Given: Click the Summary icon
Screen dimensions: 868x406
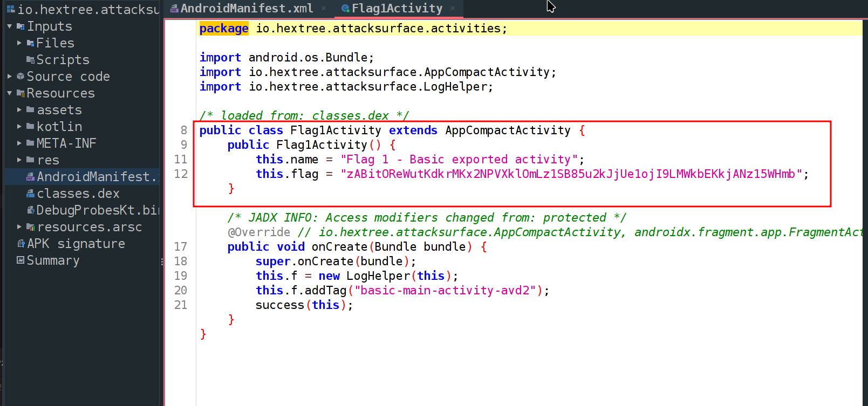Looking at the screenshot, I should pos(20,260).
